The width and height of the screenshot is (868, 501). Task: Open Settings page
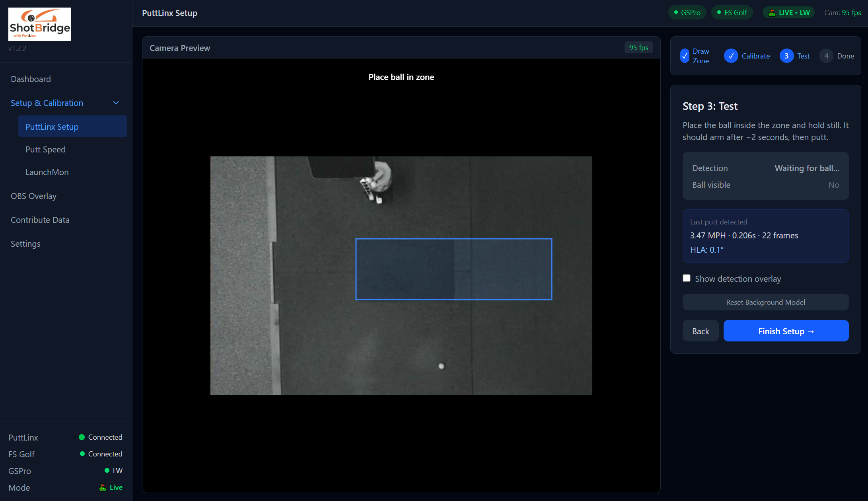point(25,244)
